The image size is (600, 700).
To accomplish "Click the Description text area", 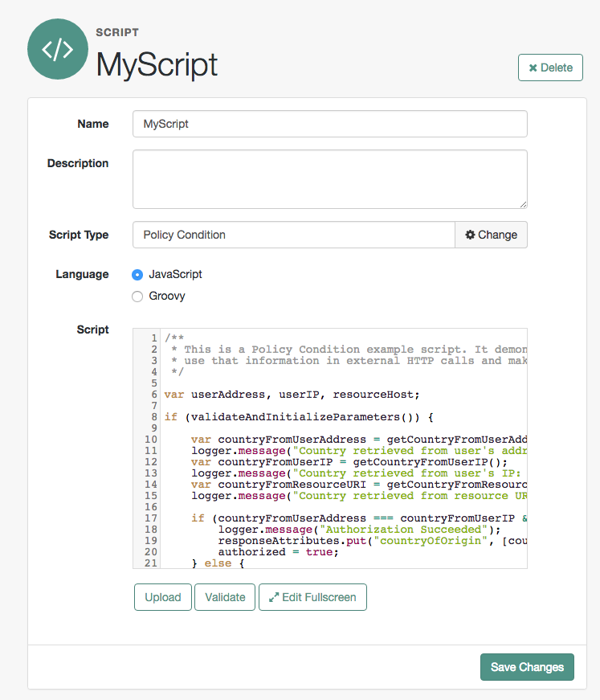I will [x=329, y=179].
